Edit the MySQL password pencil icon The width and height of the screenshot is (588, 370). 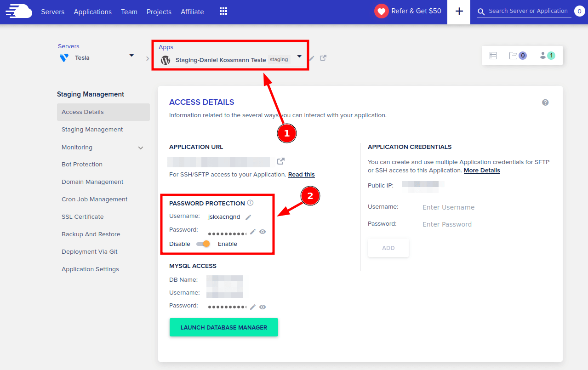coord(253,307)
